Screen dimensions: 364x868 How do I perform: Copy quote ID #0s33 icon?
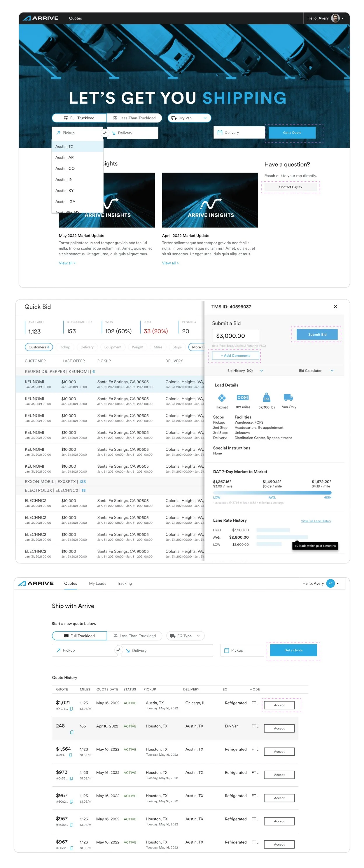tap(71, 779)
